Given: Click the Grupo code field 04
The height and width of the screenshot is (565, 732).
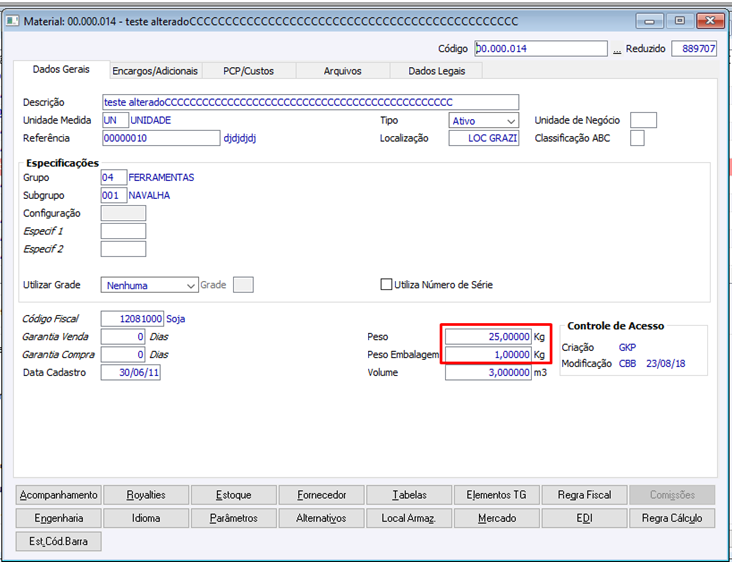Looking at the screenshot, I should [x=113, y=177].
